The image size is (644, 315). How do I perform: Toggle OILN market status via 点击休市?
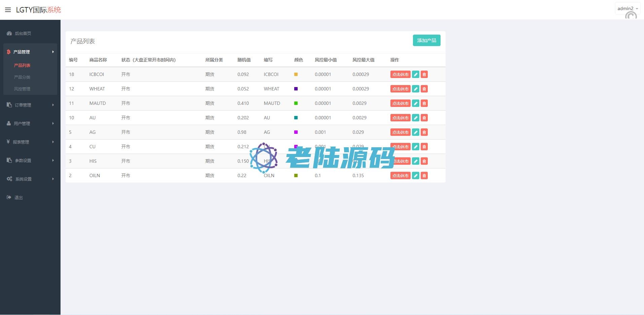click(400, 176)
